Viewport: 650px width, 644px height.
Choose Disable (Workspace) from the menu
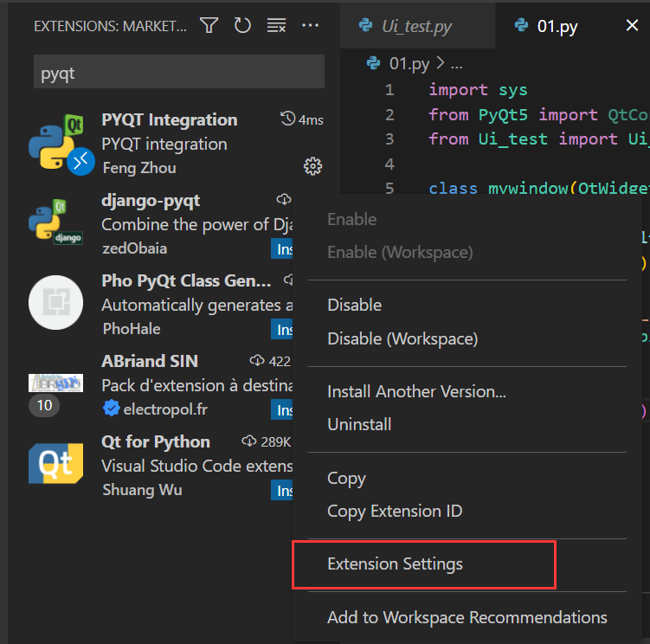click(x=467, y=338)
